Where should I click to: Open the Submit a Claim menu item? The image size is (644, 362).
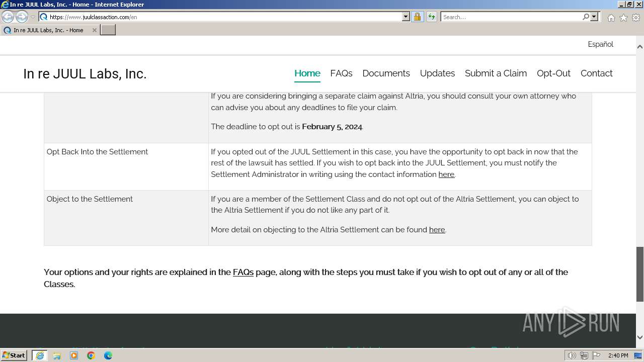click(x=496, y=73)
